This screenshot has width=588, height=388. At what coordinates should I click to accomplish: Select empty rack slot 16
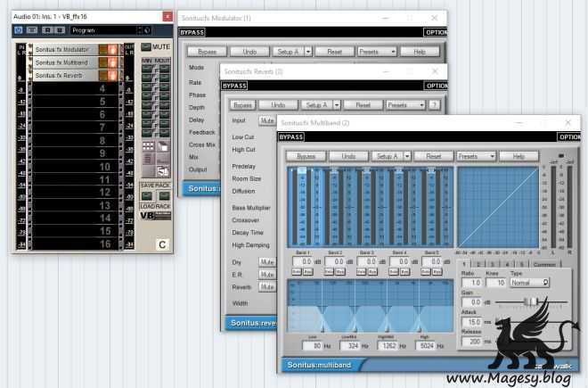(75, 244)
